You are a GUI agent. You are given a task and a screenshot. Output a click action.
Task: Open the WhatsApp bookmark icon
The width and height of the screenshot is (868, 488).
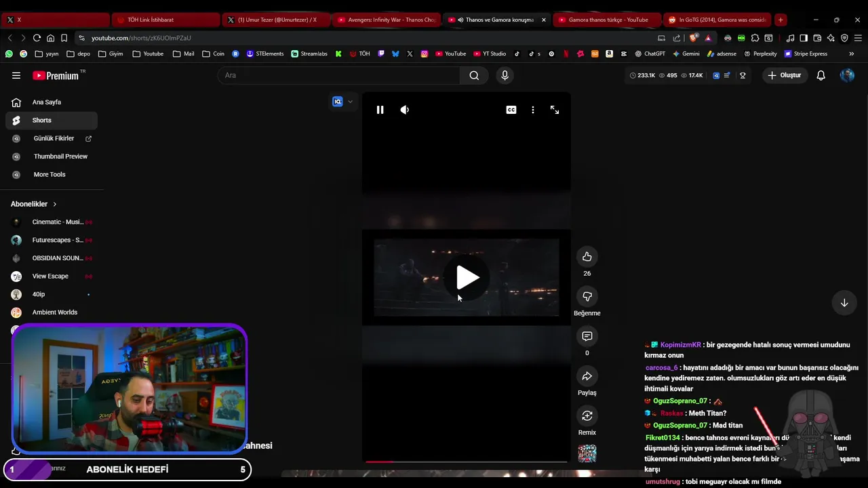[x=9, y=54]
